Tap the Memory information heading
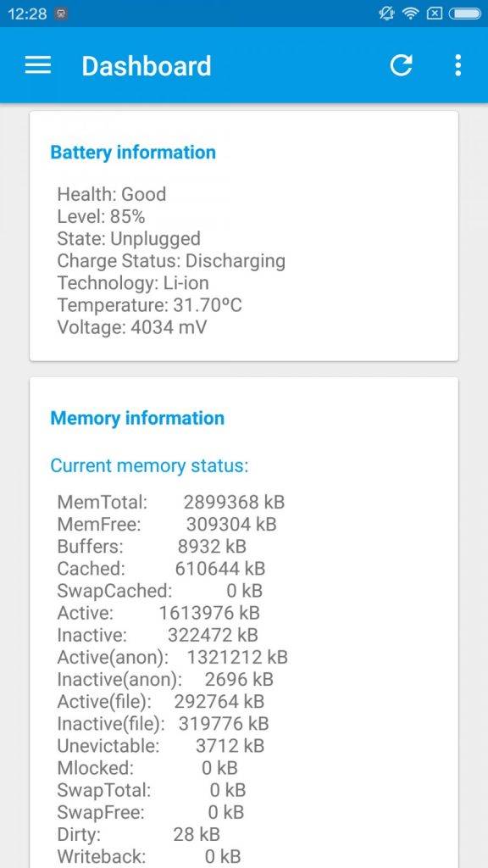The width and height of the screenshot is (488, 868). coord(137,418)
